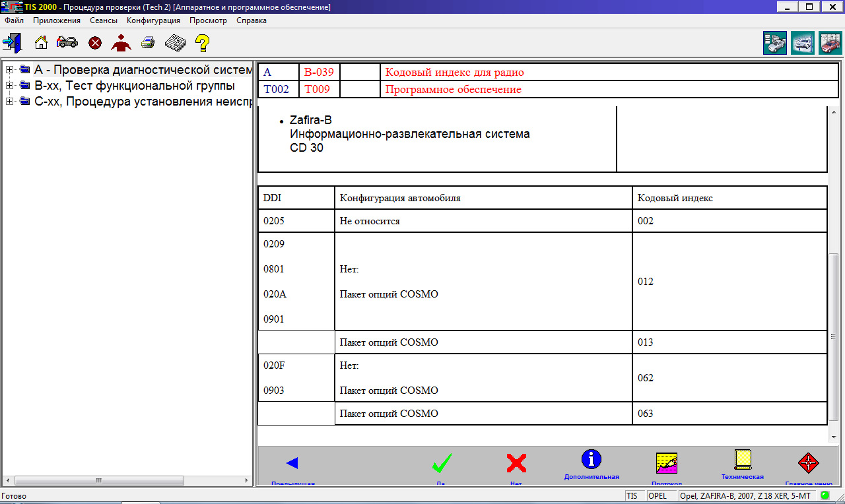Expand the 'A - Проверка диагностической системы' node
This screenshot has width=845, height=504.
pos(9,70)
